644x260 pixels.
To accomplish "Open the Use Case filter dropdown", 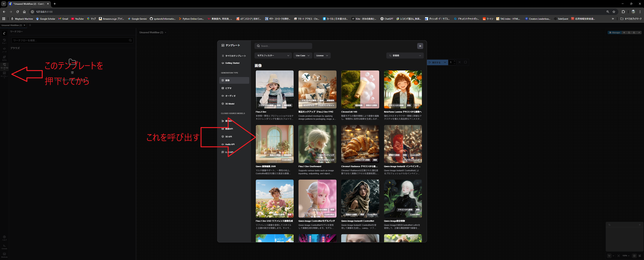I will 302,56.
